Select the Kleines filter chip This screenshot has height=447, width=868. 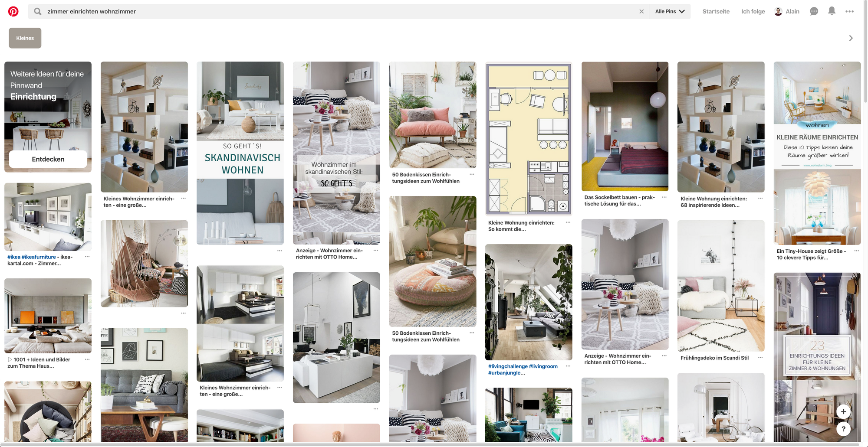[25, 38]
